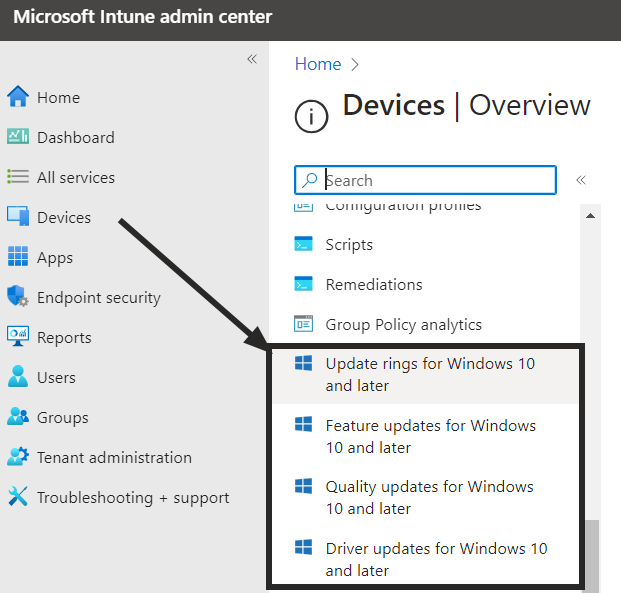Click Windows logo beside Feature updates
The image size is (621, 593).
303,424
